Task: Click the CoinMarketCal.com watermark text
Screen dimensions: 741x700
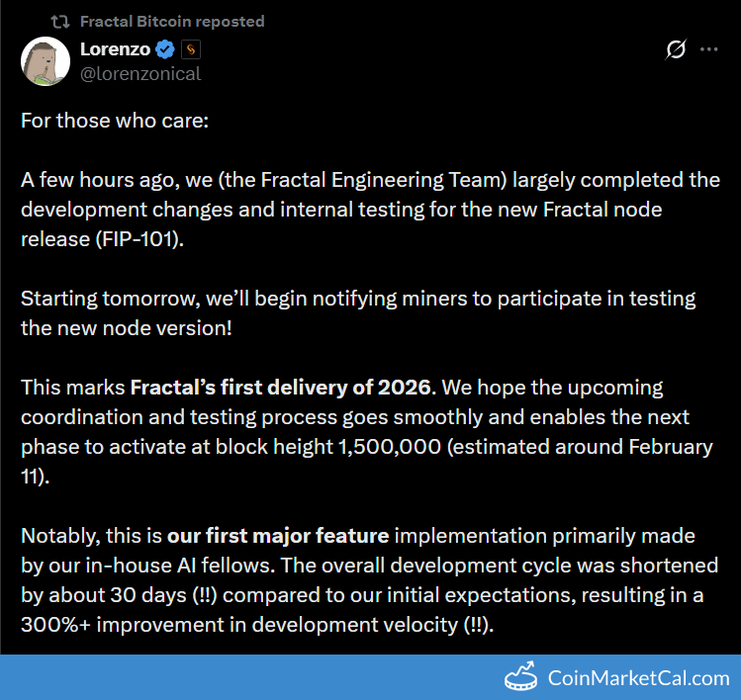Action: [x=638, y=678]
